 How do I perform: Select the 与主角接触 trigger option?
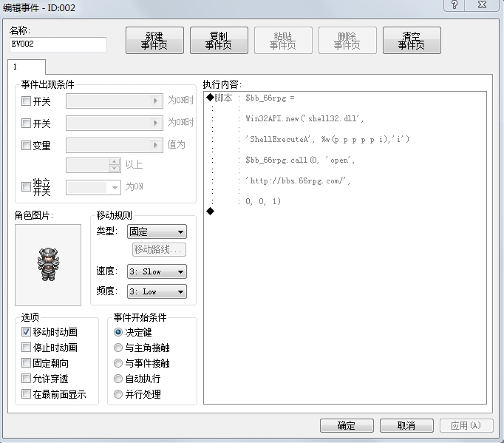click(118, 348)
